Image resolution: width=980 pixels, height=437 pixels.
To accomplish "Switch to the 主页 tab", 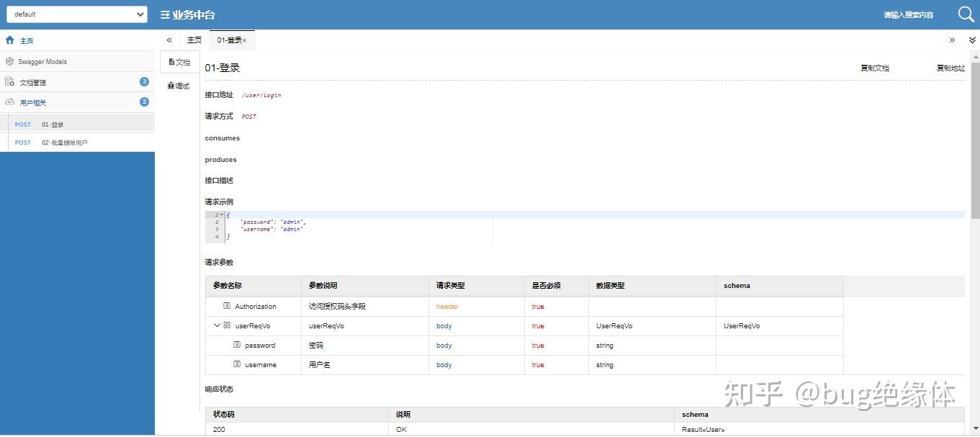I will (x=194, y=40).
